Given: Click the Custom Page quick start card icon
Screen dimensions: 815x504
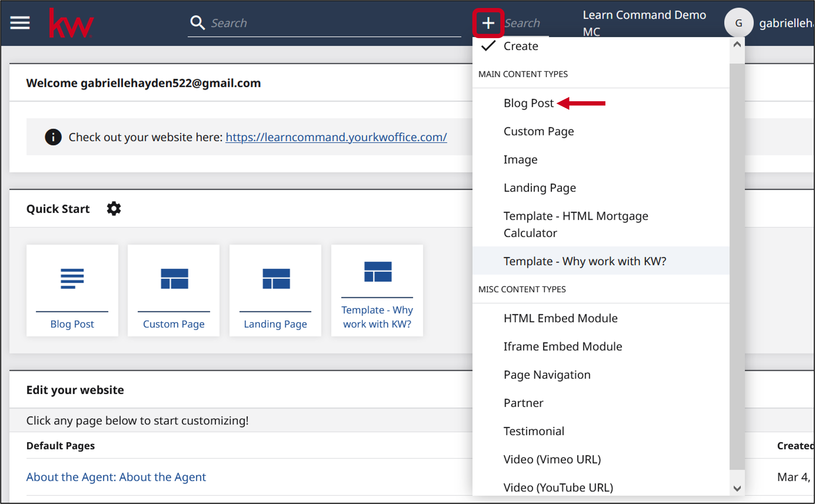Looking at the screenshot, I should (x=174, y=279).
